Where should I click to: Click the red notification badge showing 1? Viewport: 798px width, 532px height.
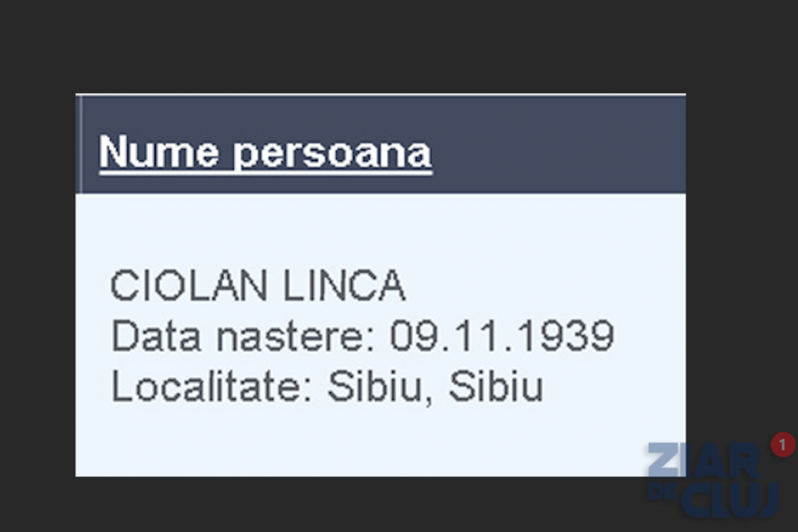[782, 445]
